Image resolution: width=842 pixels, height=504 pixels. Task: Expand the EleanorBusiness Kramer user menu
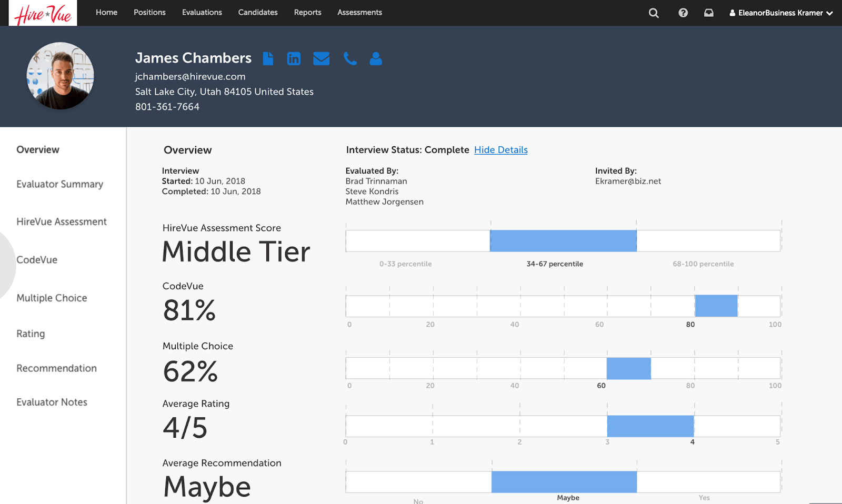pyautogui.click(x=781, y=13)
